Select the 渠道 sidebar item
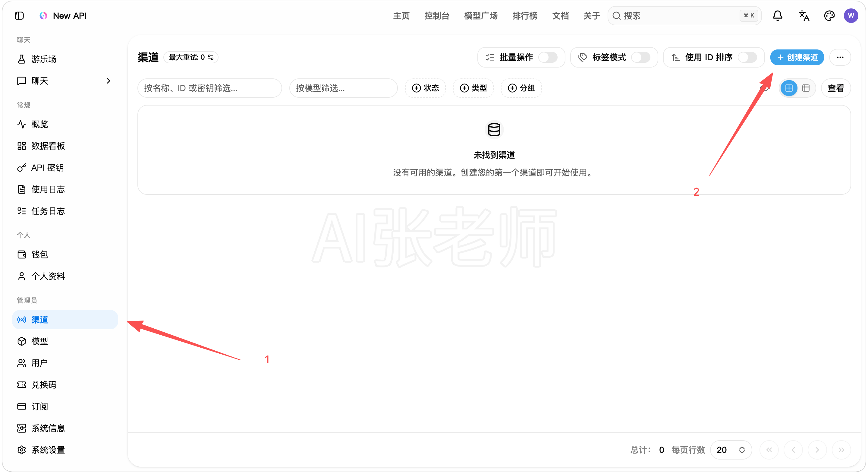The image size is (868, 474). (x=65, y=320)
